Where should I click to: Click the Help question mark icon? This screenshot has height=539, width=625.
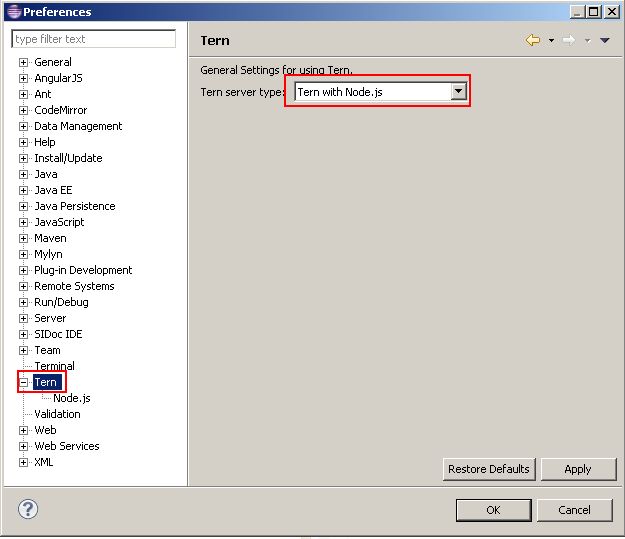[x=28, y=510]
